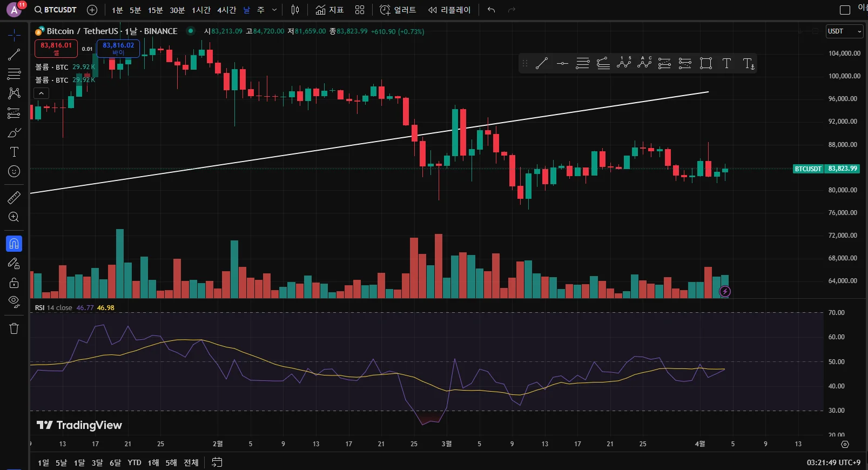Select the brush drawing tool
Screen dimensions: 868x470
click(14, 133)
